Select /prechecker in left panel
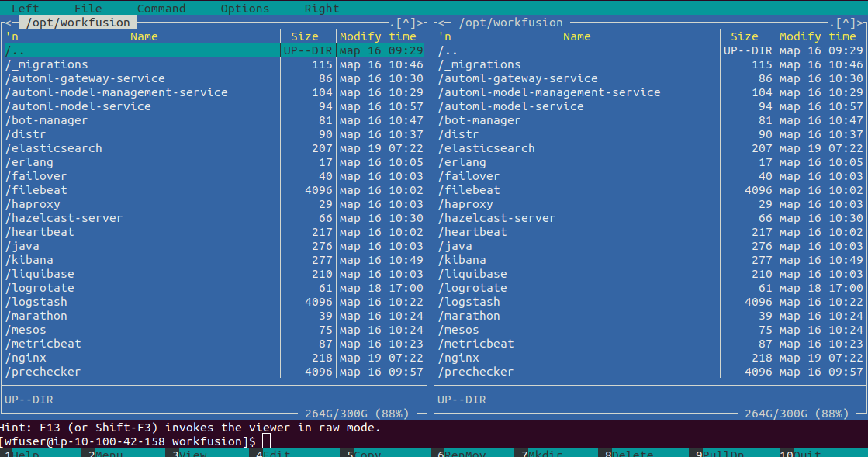Viewport: 868px width, 457px height. (x=214, y=372)
